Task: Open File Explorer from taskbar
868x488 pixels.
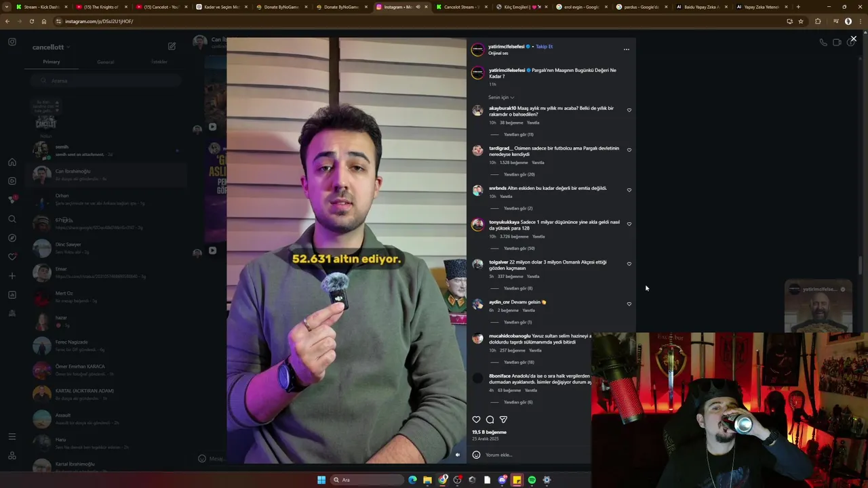Action: pos(427,480)
